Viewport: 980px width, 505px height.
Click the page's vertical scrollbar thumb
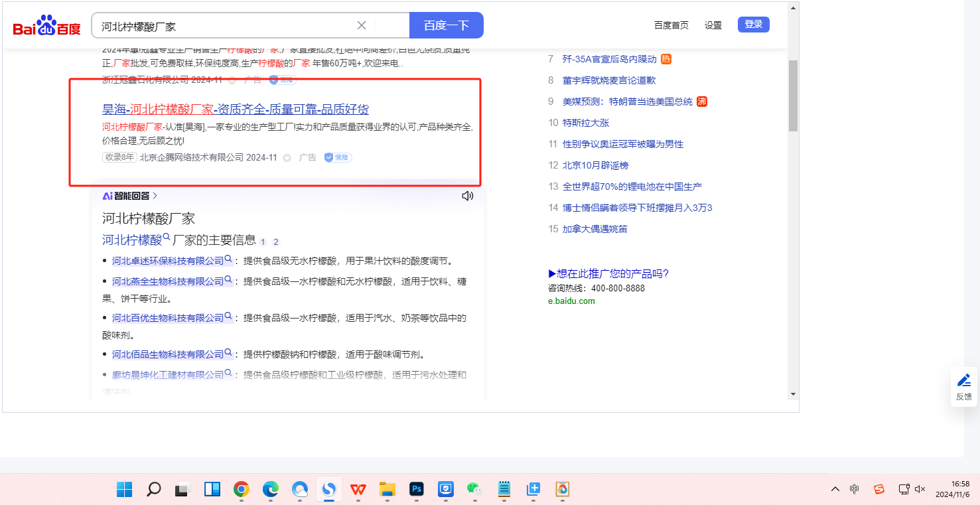[x=793, y=96]
